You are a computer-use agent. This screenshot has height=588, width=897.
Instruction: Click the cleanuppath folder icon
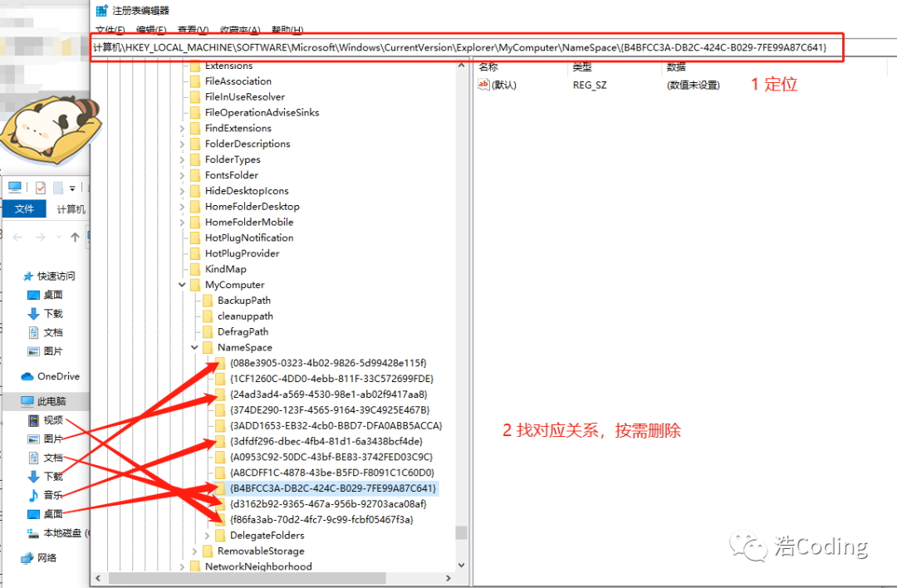pyautogui.click(x=208, y=316)
